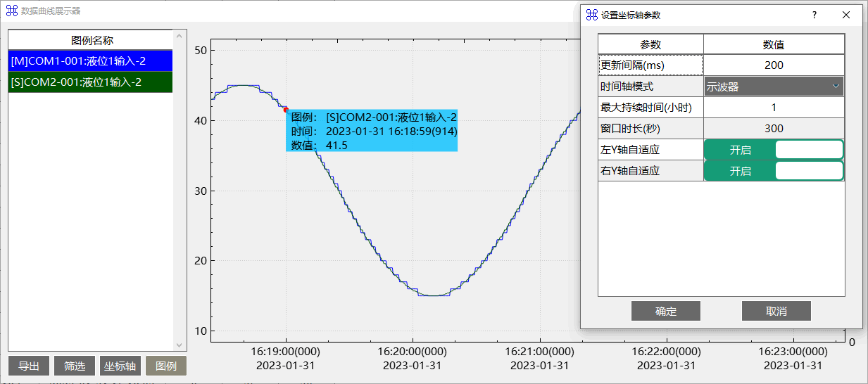
Task: Click the red data point marker on the curve
Action: [x=285, y=110]
